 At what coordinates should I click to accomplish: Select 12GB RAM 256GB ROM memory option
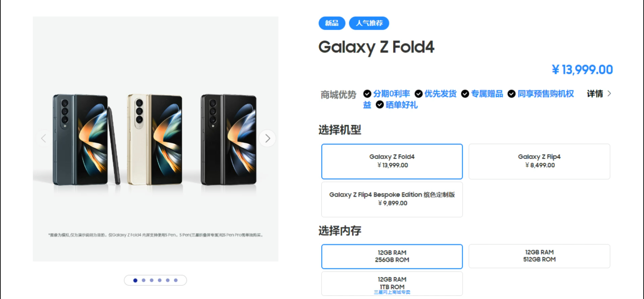(392, 256)
